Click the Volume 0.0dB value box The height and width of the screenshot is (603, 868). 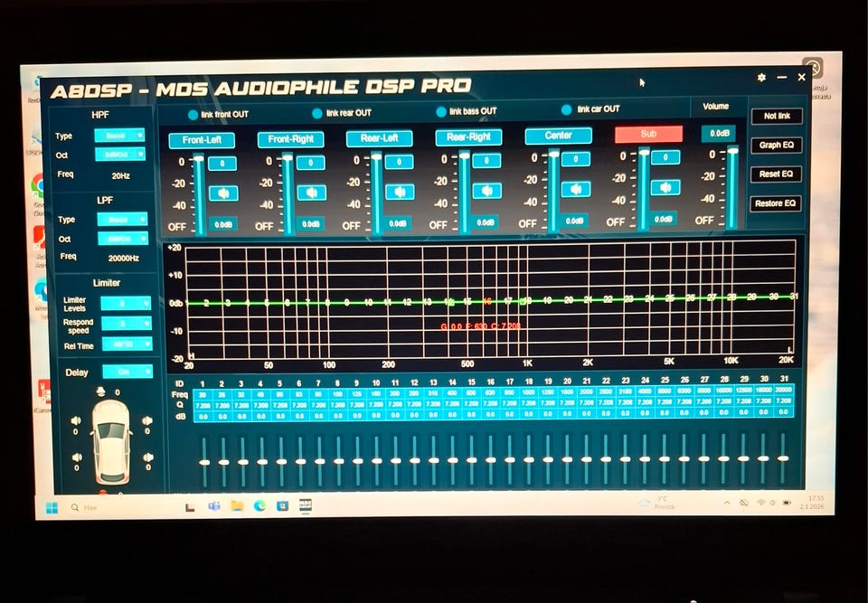(x=719, y=134)
